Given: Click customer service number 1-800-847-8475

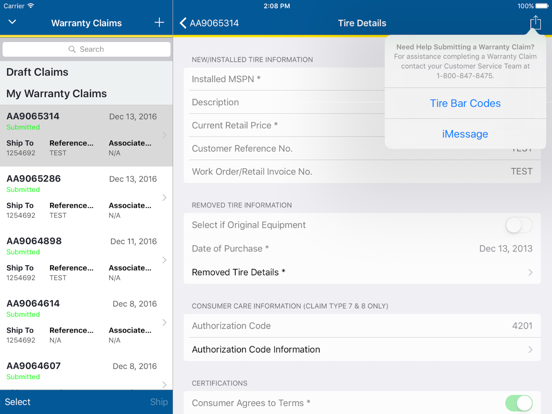Looking at the screenshot, I should [465, 76].
